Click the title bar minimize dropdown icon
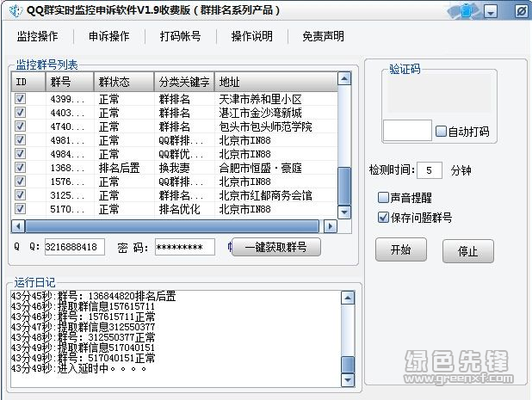The width and height of the screenshot is (532, 400). pos(491,12)
